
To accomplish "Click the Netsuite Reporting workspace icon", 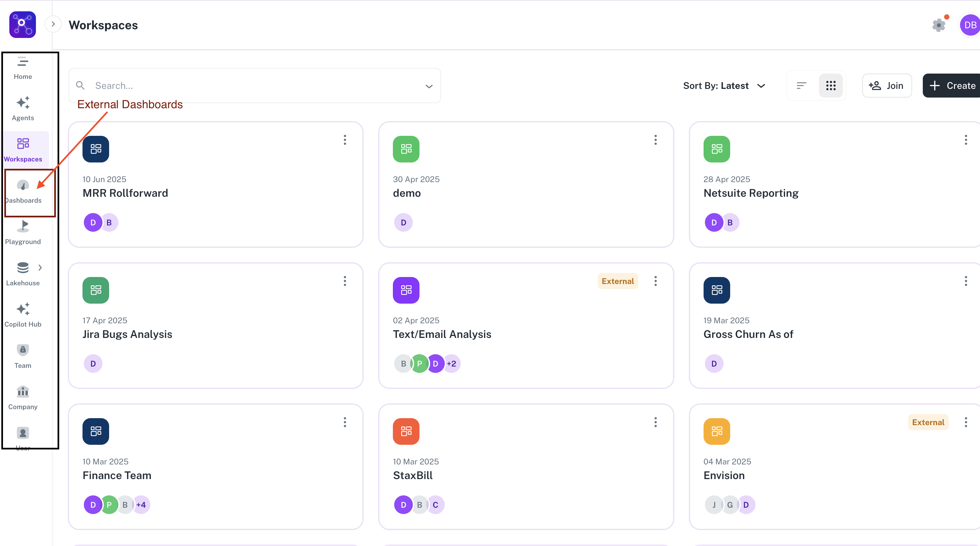I will pos(717,149).
